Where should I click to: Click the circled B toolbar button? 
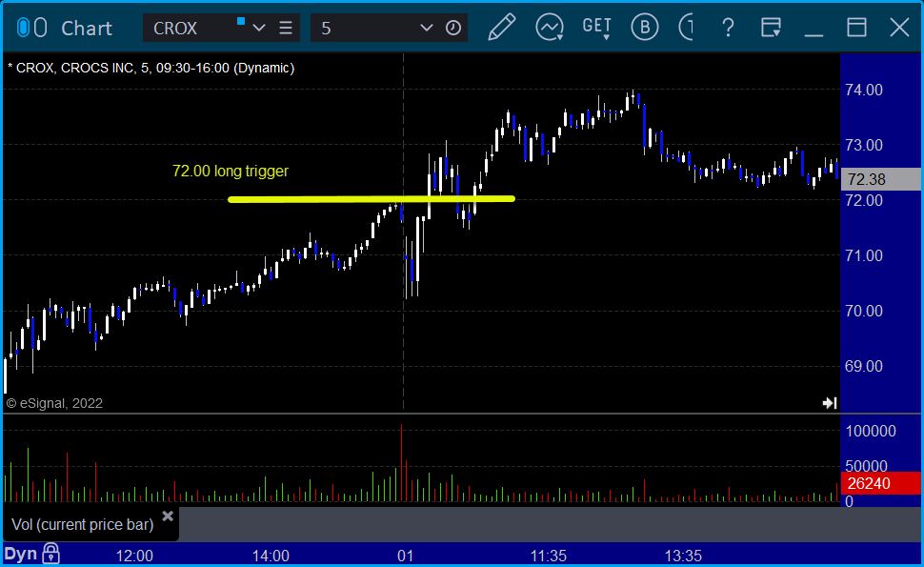[x=645, y=27]
